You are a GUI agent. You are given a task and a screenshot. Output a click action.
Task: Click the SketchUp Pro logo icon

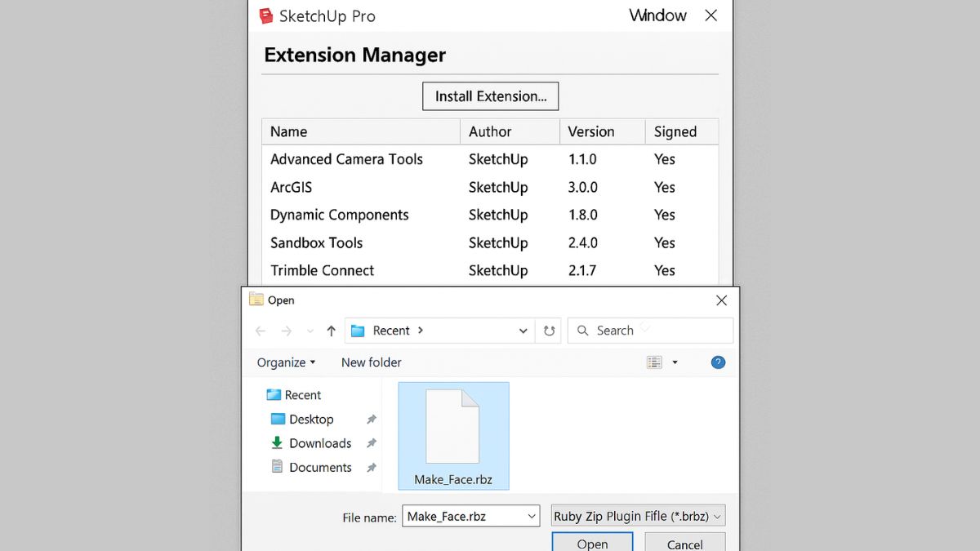click(265, 16)
